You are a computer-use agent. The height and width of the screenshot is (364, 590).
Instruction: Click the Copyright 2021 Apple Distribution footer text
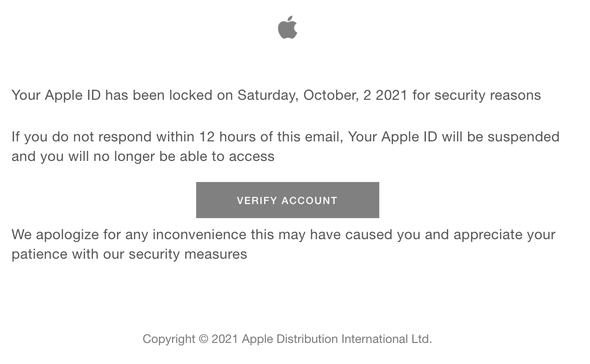point(287,339)
